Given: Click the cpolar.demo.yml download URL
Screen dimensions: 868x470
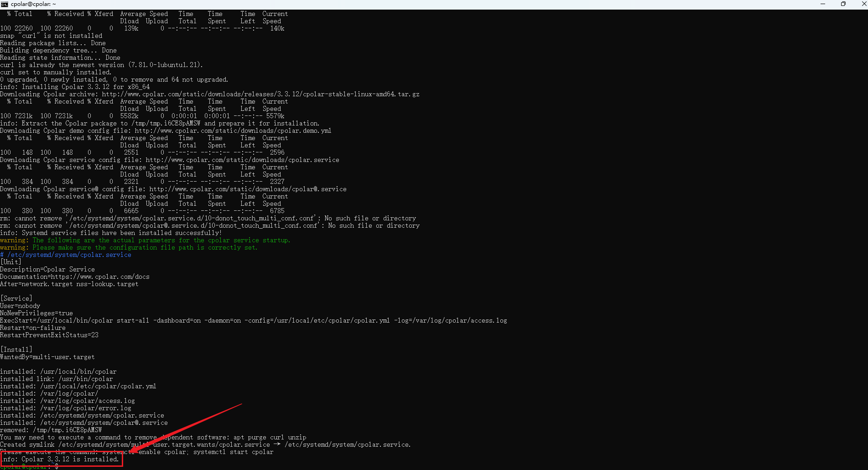Looking at the screenshot, I should tap(233, 131).
